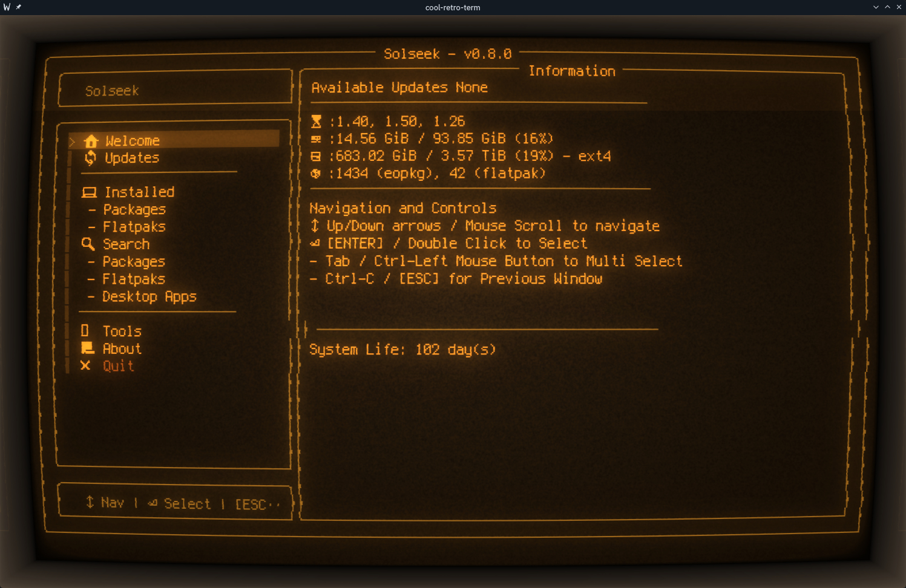Click the Tools icon in sidebar
Screen dimensions: 906x588
pyautogui.click(x=85, y=330)
